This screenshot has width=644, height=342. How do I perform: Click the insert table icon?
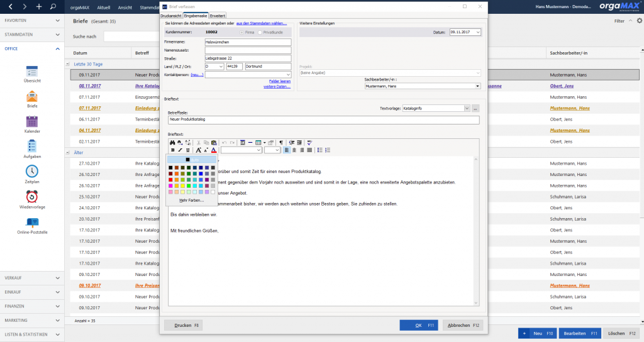(258, 143)
